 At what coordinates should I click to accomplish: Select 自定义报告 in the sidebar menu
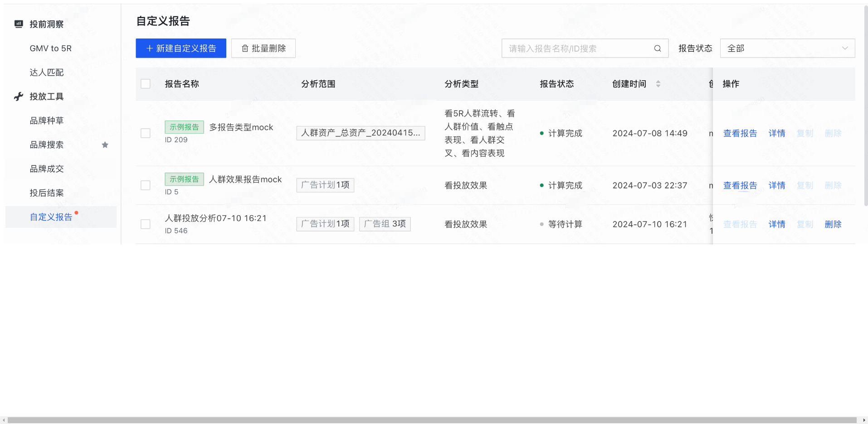[x=51, y=217]
